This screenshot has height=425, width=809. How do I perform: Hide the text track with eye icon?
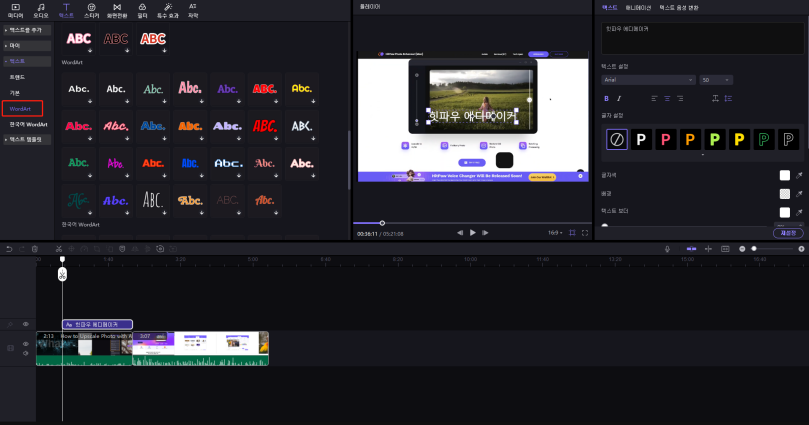coord(25,324)
